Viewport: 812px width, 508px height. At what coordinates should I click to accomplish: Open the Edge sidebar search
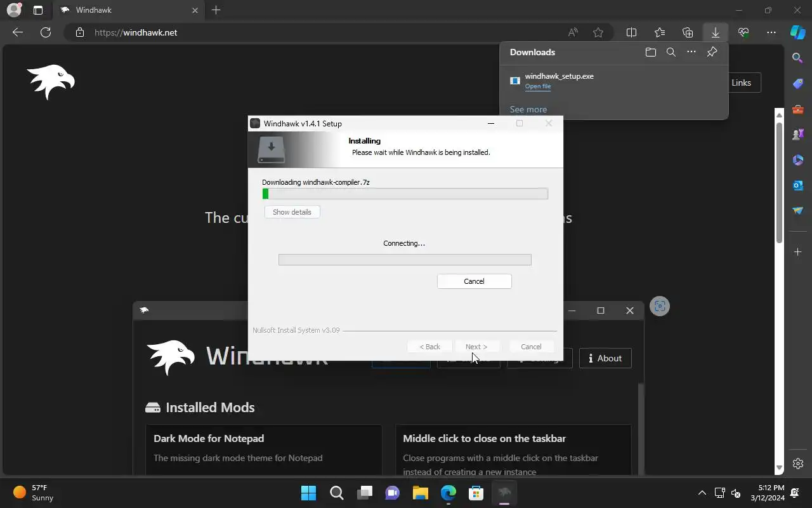pyautogui.click(x=798, y=58)
